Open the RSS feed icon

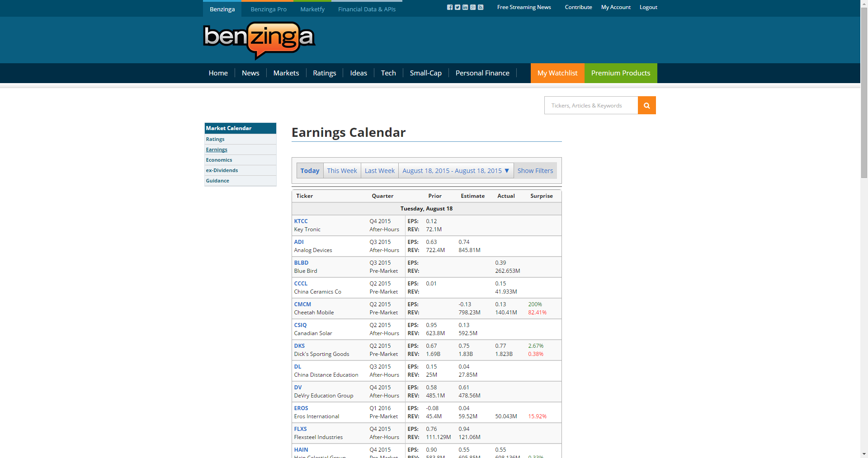[x=481, y=7]
